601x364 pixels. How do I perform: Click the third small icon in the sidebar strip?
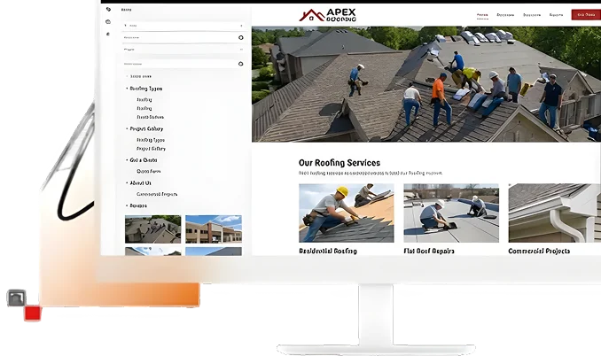click(x=108, y=34)
